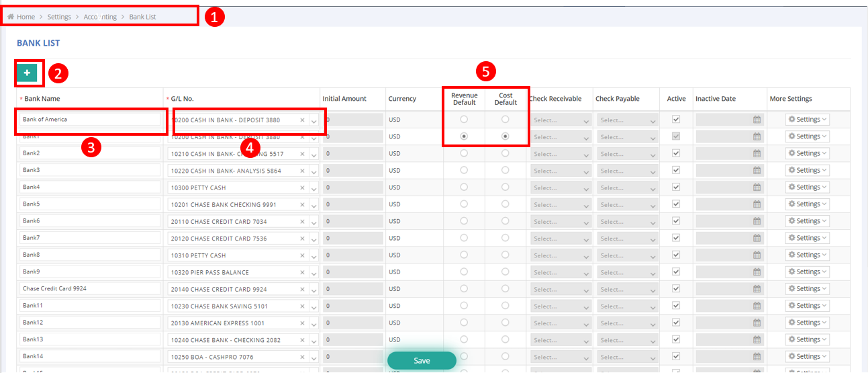The width and height of the screenshot is (868, 373).
Task: Clear the 20110 CHASE CREDIT CARD 7034 selection
Action: tap(302, 222)
